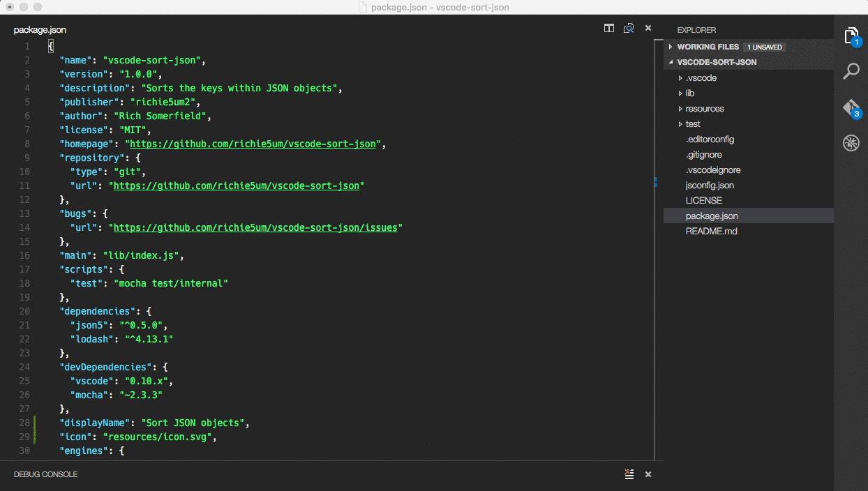Switch to the package.json editor tab
The width and height of the screenshot is (868, 491).
click(x=40, y=30)
